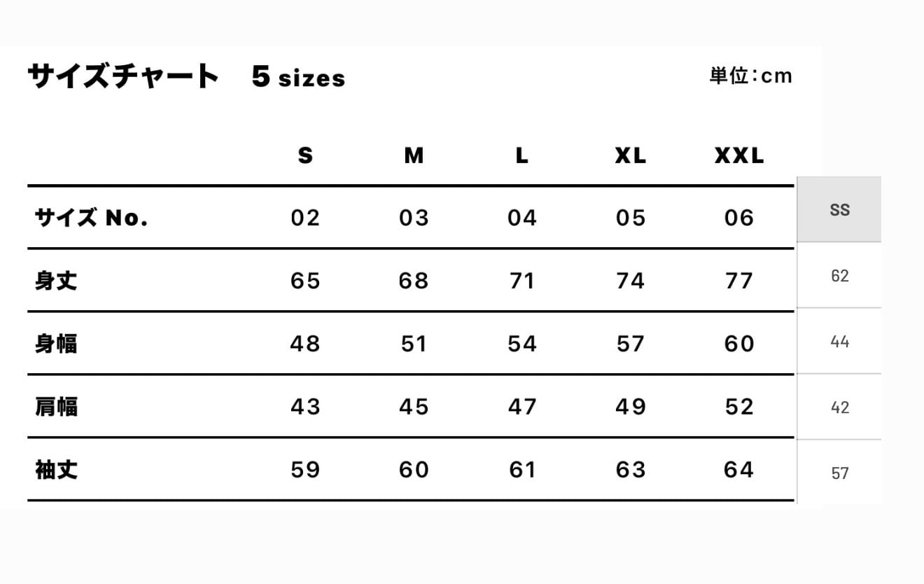
Task: Click the 袖丈 row label
Action: 56,470
